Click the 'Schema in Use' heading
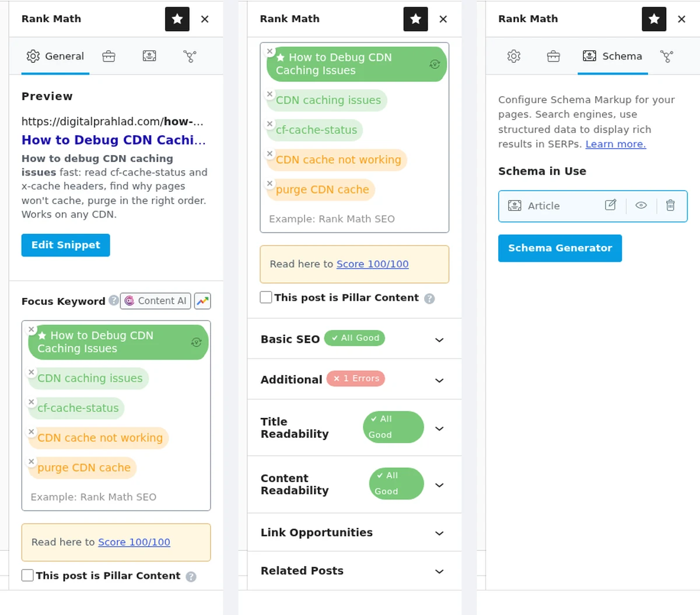Image resolution: width=700 pixels, height=615 pixels. click(542, 171)
